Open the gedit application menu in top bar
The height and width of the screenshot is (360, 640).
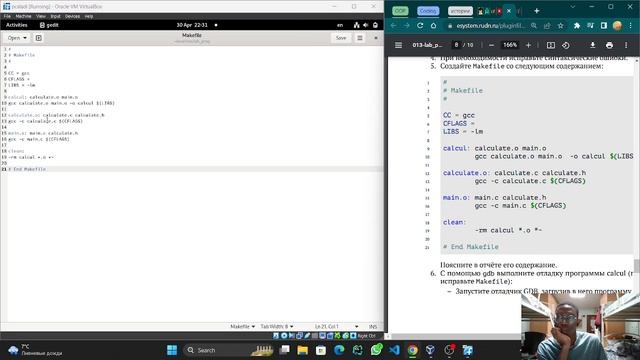49,25
